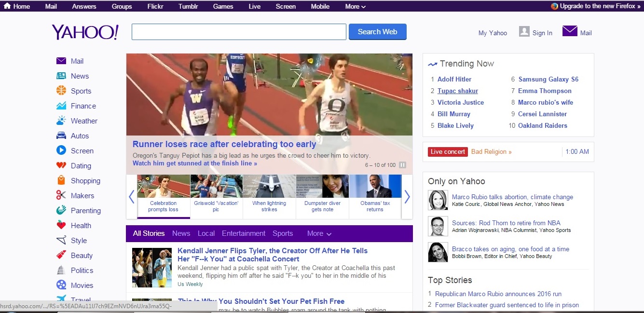Image resolution: width=644 pixels, height=313 pixels.
Task: Click the Screen play icon in sidebar
Action: tap(61, 150)
